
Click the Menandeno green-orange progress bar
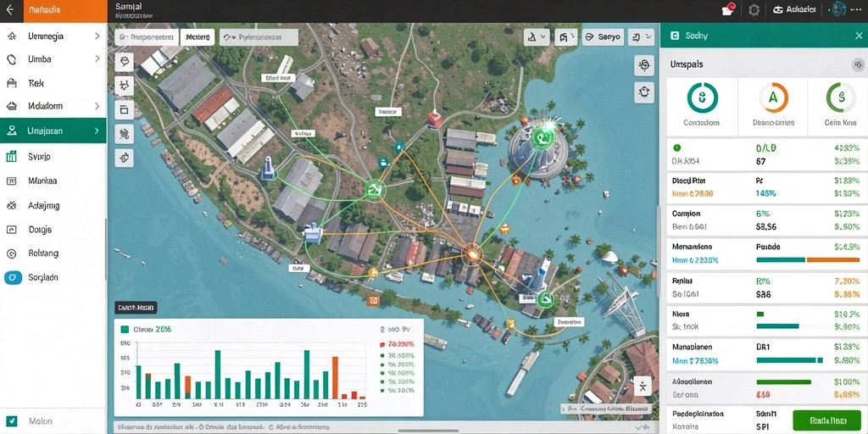[808, 259]
